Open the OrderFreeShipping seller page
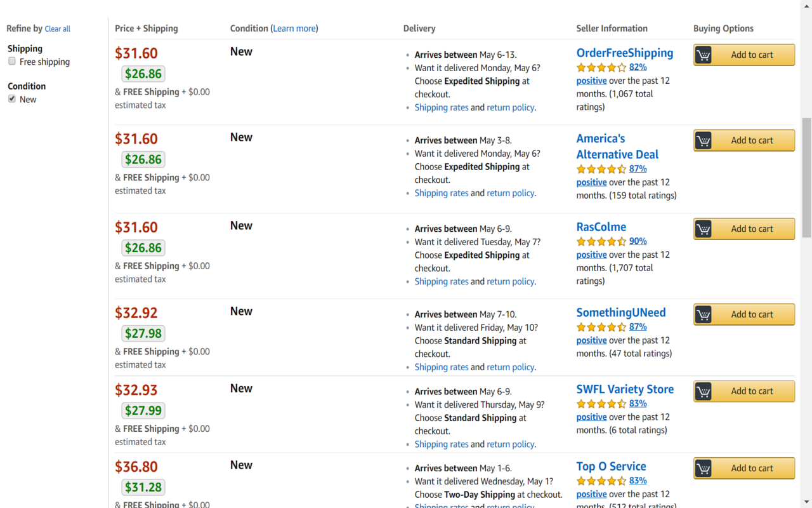Image resolution: width=812 pixels, height=508 pixels. click(625, 53)
